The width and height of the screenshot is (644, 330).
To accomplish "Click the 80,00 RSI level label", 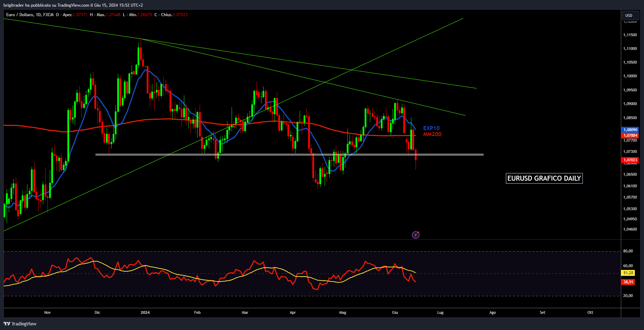I will [x=628, y=251].
